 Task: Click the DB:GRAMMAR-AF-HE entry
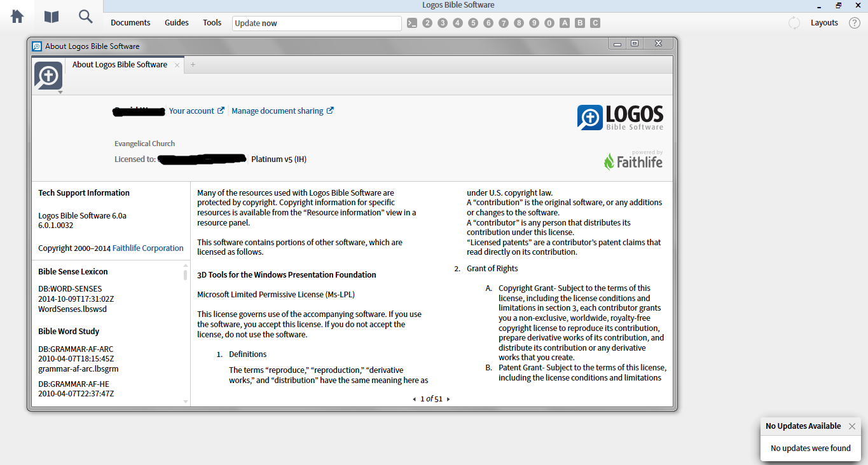pos(74,384)
